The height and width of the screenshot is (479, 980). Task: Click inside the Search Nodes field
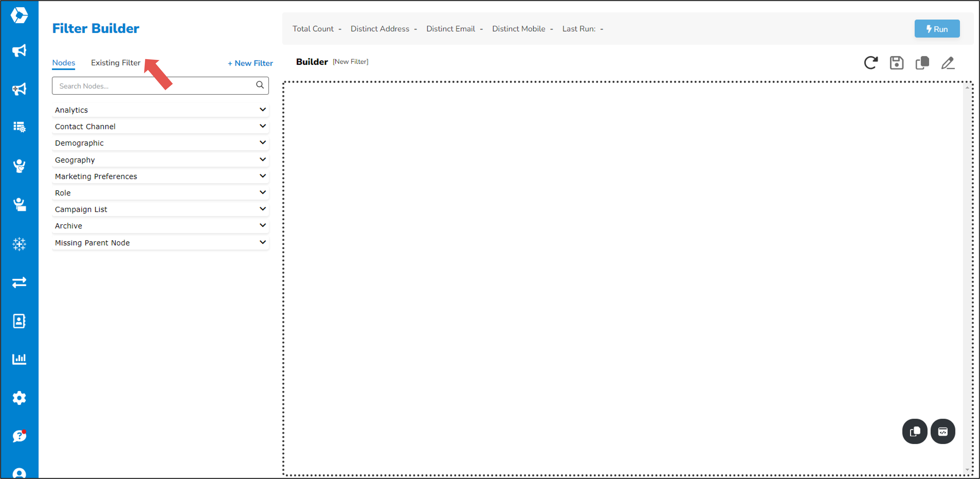tap(152, 86)
